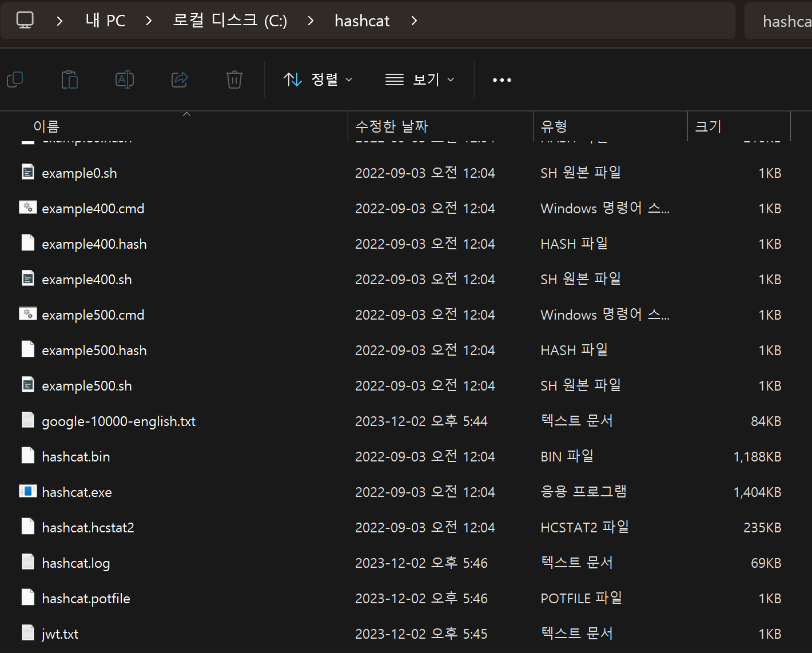The width and height of the screenshot is (812, 653).
Task: Select the file name hashcat.log
Action: pyautogui.click(x=76, y=563)
